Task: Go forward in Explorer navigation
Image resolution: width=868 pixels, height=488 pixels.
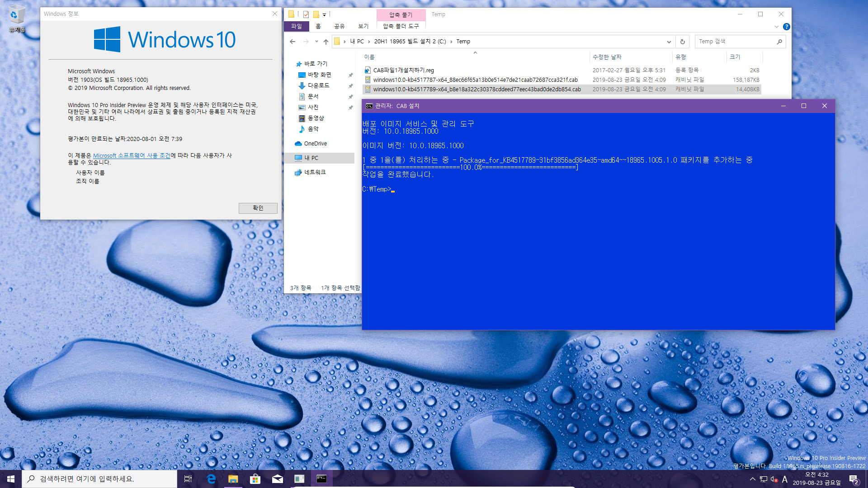Action: tap(306, 42)
